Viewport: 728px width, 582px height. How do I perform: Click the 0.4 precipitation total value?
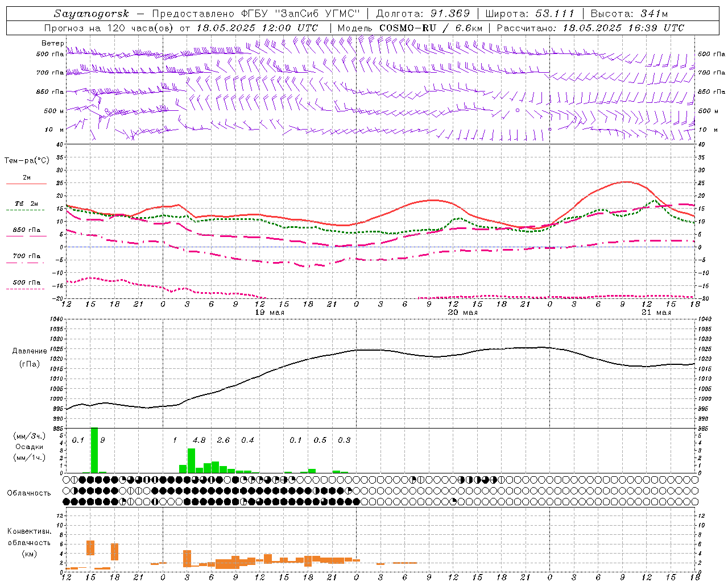coord(247,440)
